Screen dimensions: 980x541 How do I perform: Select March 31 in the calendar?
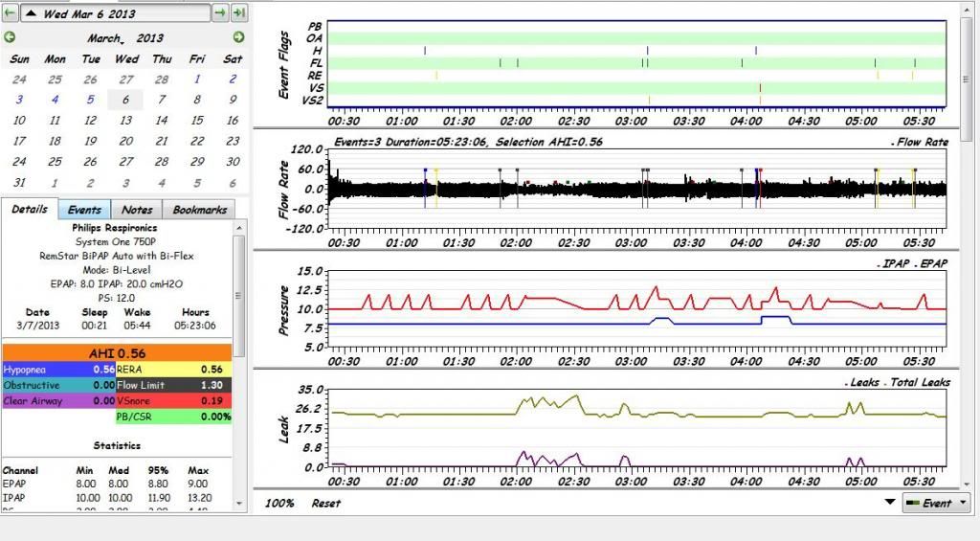(x=19, y=183)
